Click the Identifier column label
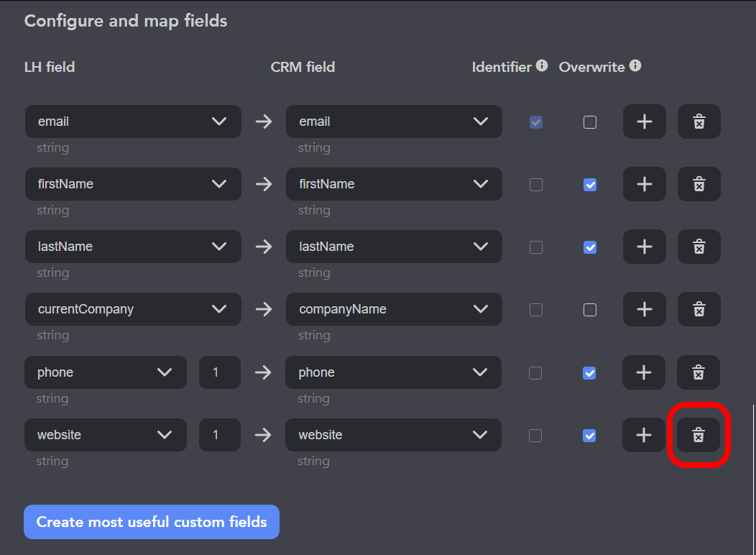The width and height of the screenshot is (756, 555). click(502, 67)
